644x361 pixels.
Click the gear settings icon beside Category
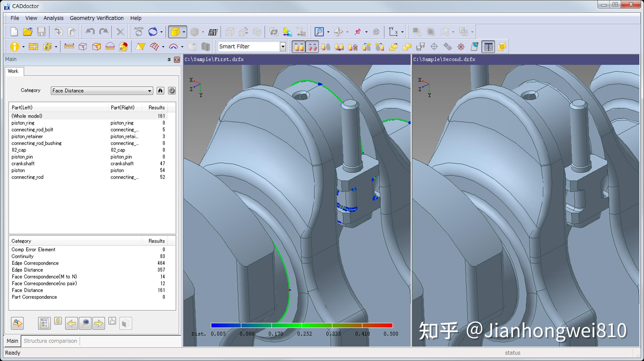172,91
